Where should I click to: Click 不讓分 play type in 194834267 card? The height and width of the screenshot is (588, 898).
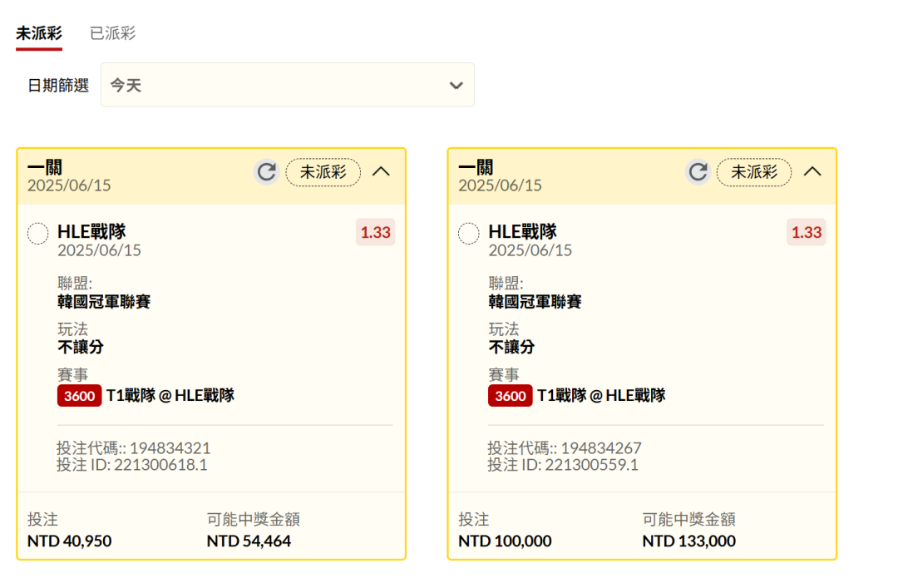coord(511,347)
